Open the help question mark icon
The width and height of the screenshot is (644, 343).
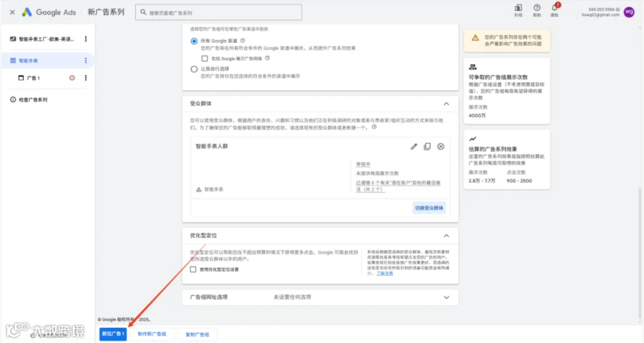coord(537,8)
